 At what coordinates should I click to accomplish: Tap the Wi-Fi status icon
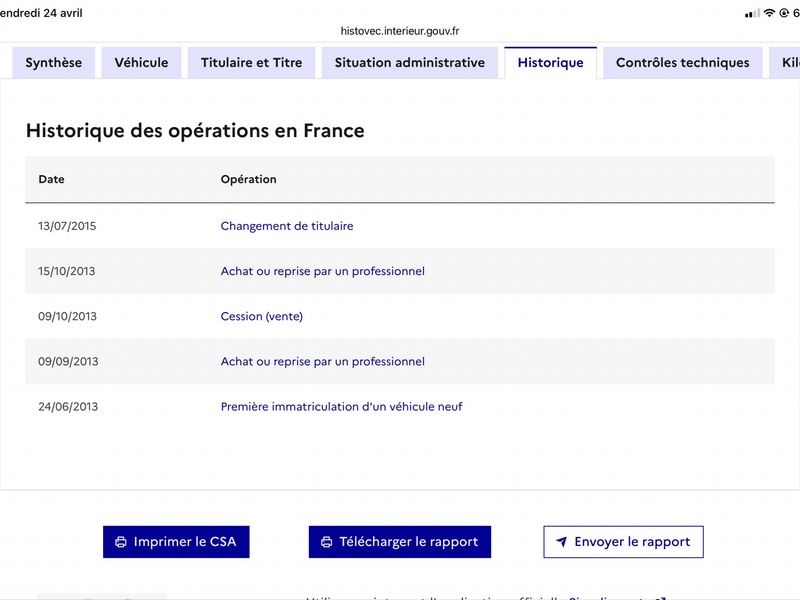coord(769,13)
